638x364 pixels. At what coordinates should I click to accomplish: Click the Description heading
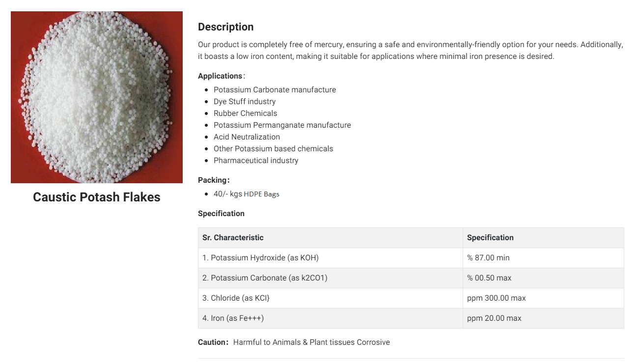(226, 27)
